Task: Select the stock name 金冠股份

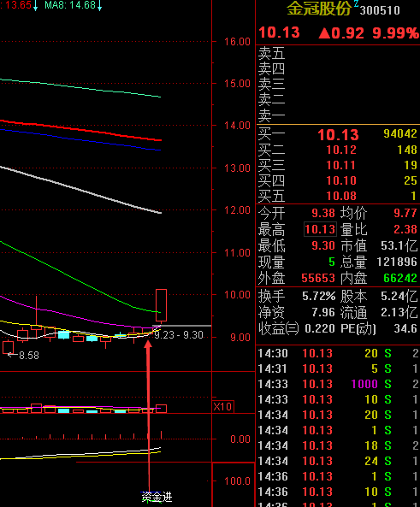Action: click(x=319, y=9)
